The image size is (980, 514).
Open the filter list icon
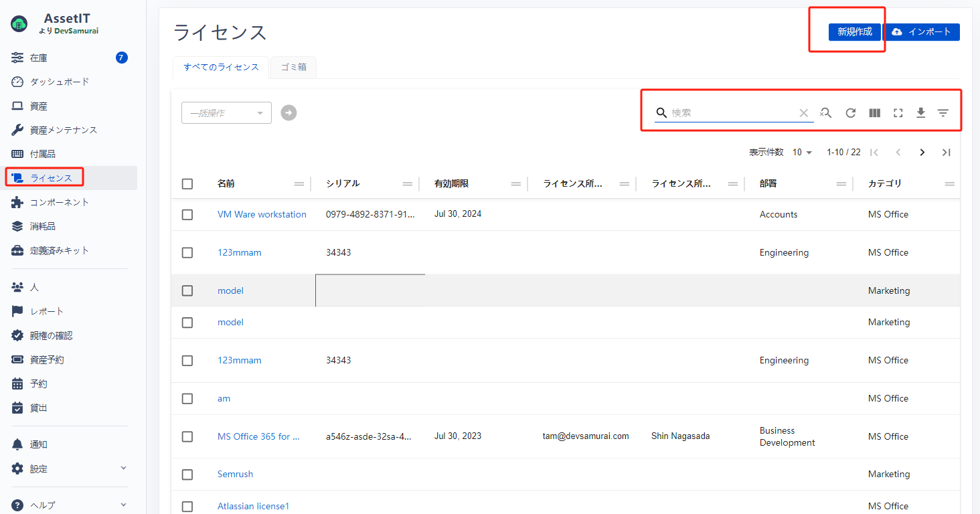click(x=943, y=113)
